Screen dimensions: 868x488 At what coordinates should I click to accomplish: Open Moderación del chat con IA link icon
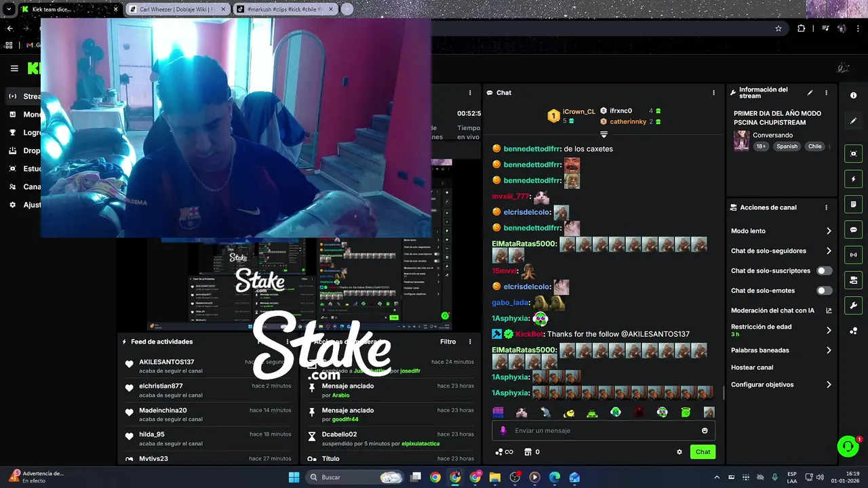pyautogui.click(x=829, y=310)
